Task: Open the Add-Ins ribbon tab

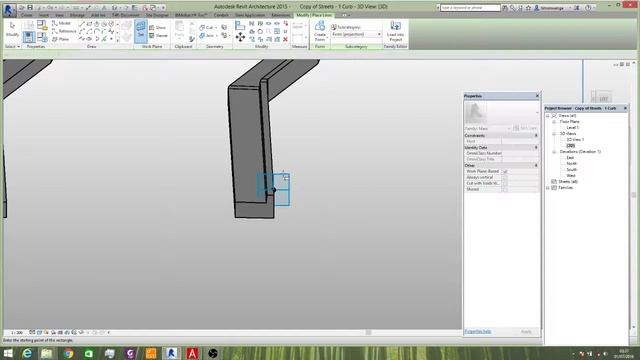Action: pos(98,15)
